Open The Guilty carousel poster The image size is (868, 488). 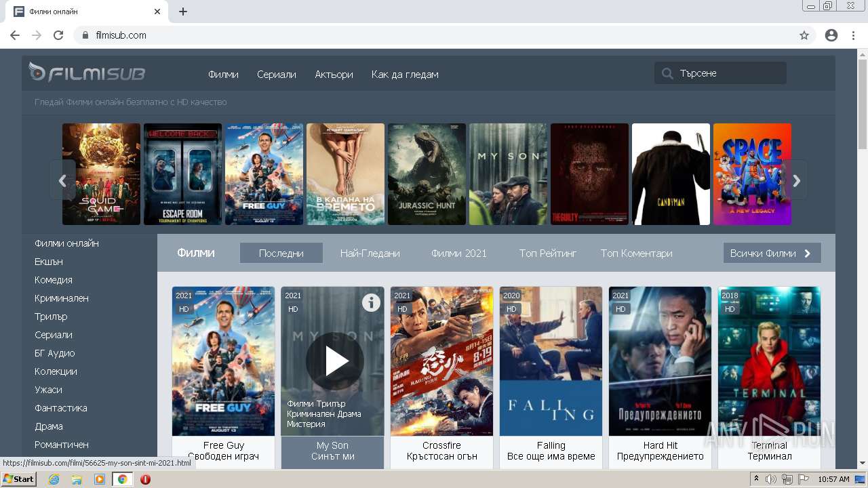coord(589,174)
